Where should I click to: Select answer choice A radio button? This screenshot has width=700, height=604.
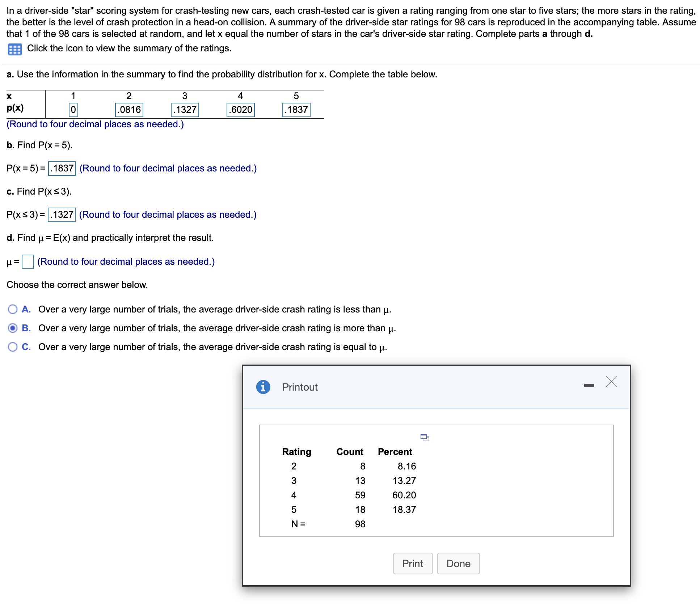[x=13, y=309]
